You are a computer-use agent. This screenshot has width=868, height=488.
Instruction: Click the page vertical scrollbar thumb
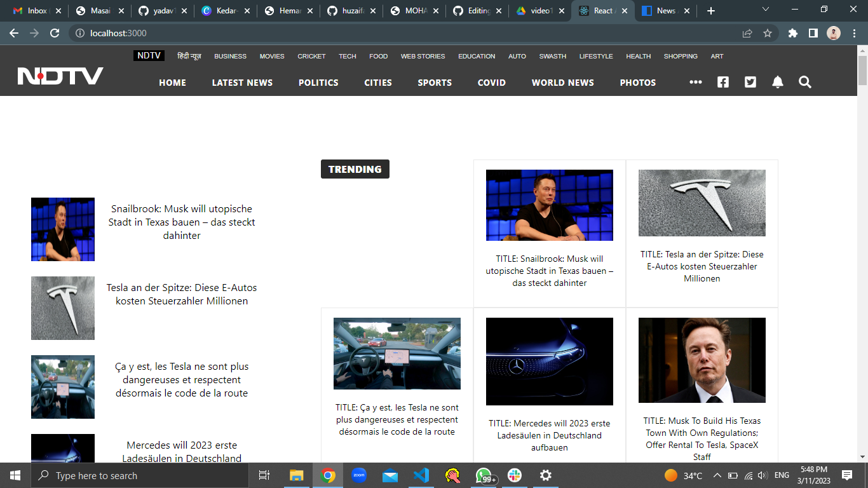pyautogui.click(x=862, y=70)
